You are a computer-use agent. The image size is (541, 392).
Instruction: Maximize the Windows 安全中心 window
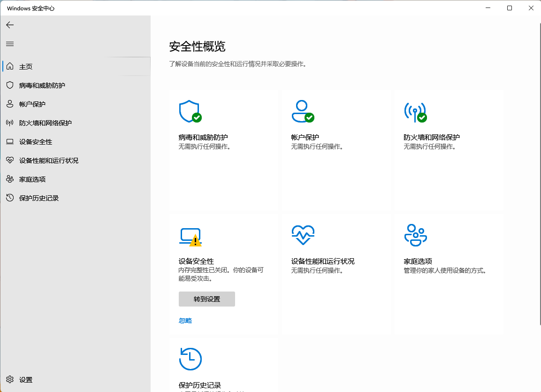click(x=509, y=8)
